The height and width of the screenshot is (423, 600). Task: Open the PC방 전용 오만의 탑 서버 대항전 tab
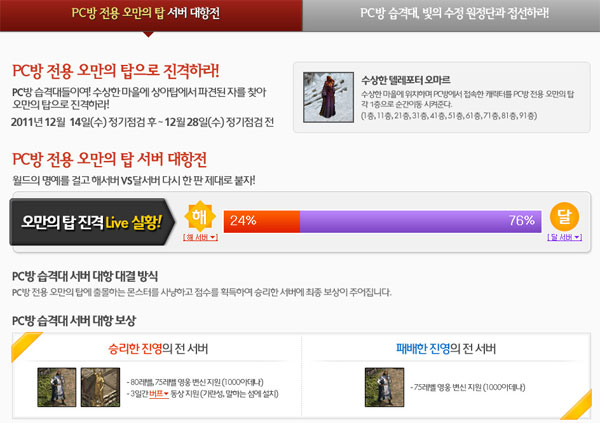[150, 15]
